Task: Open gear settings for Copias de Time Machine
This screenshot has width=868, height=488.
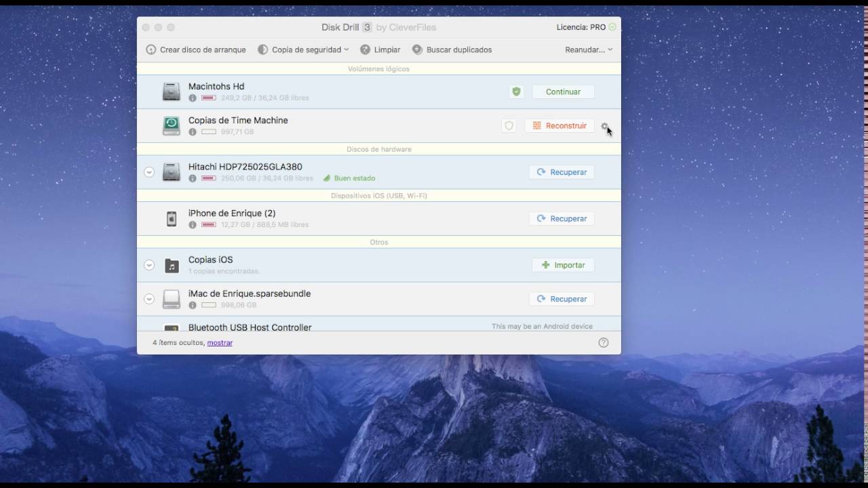Action: click(x=604, y=126)
